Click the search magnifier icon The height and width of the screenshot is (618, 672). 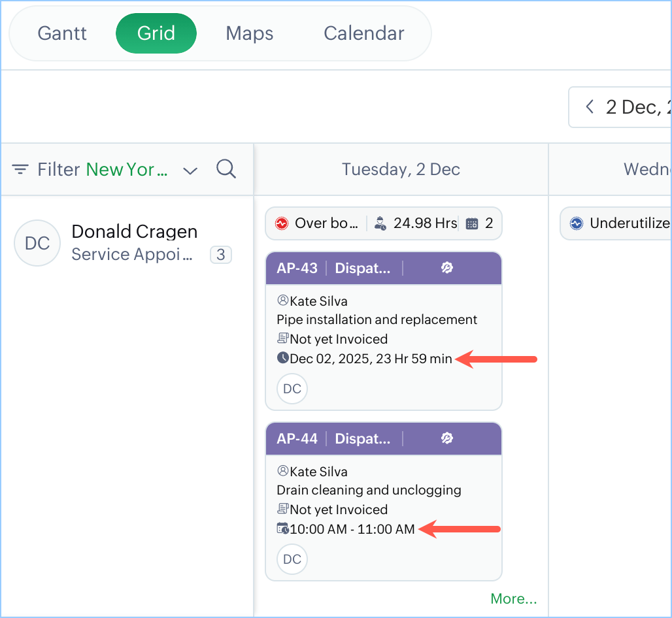click(226, 169)
